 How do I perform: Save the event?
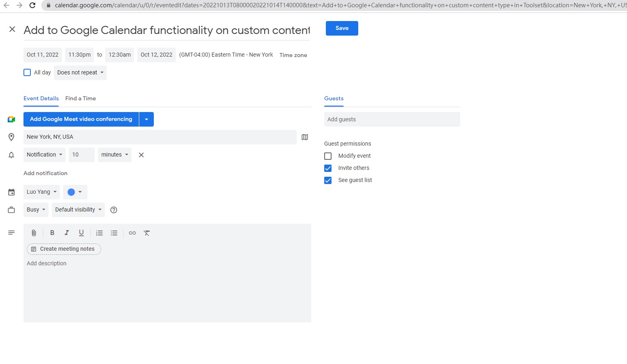(342, 28)
